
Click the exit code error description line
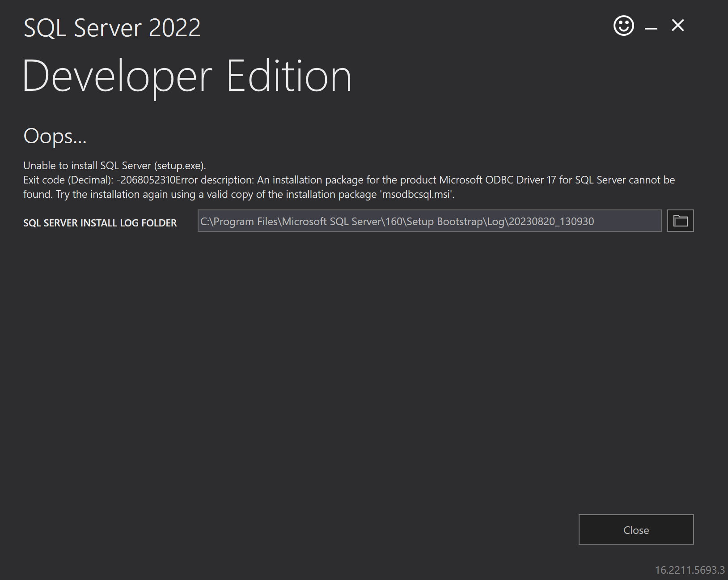click(x=349, y=180)
